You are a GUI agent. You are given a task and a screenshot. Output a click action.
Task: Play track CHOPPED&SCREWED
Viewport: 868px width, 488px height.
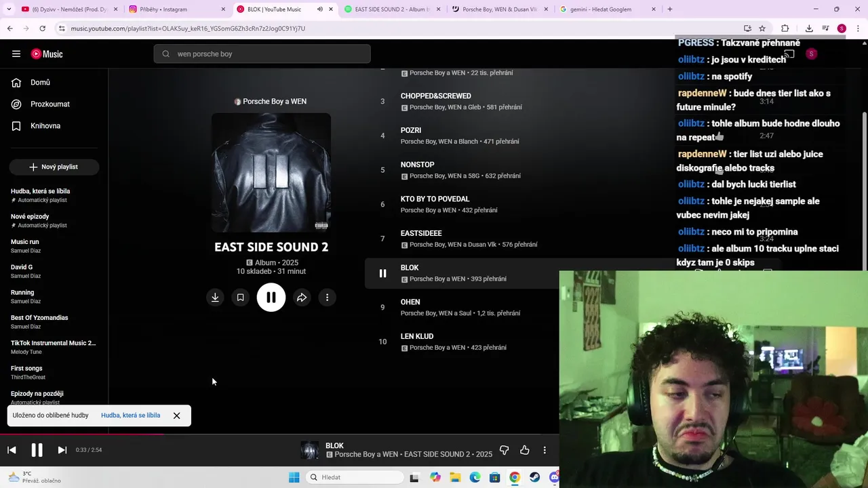pyautogui.click(x=436, y=96)
